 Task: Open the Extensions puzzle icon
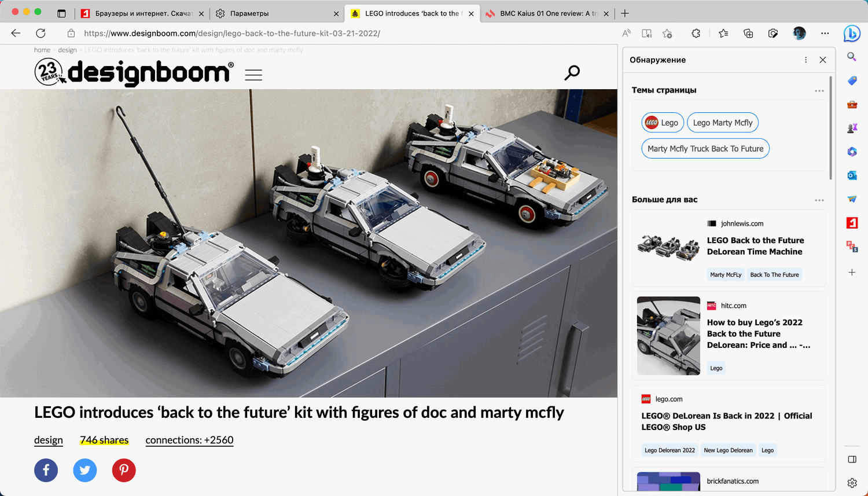tap(696, 33)
